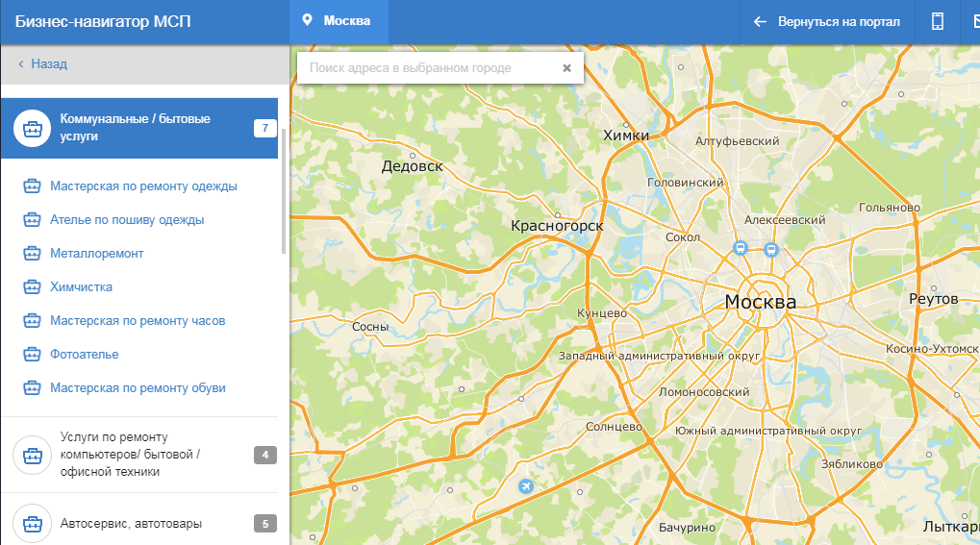Click the briefcase icon of Коммунальные / бытовые услуги
980x545 pixels.
tap(33, 128)
